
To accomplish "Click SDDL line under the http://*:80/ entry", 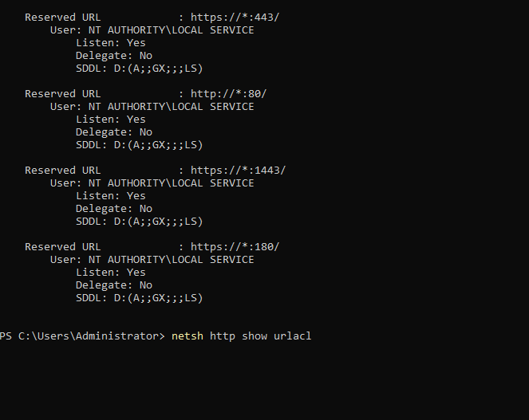I will pyautogui.click(x=140, y=145).
